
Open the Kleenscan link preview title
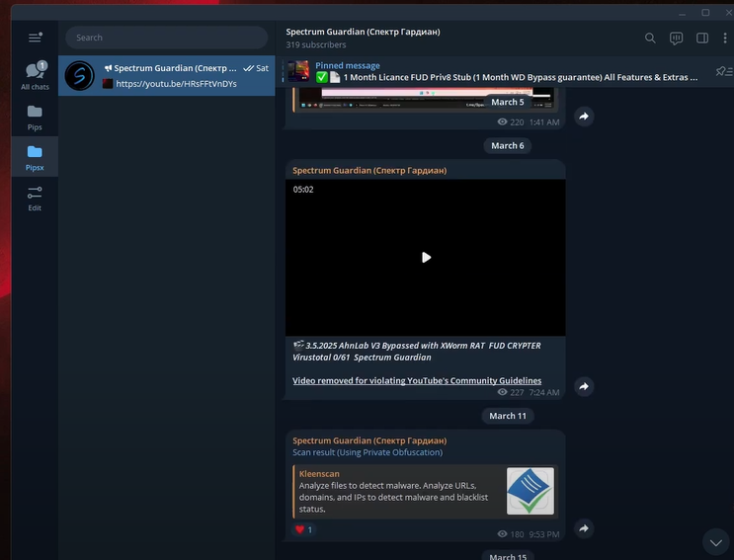coord(319,474)
